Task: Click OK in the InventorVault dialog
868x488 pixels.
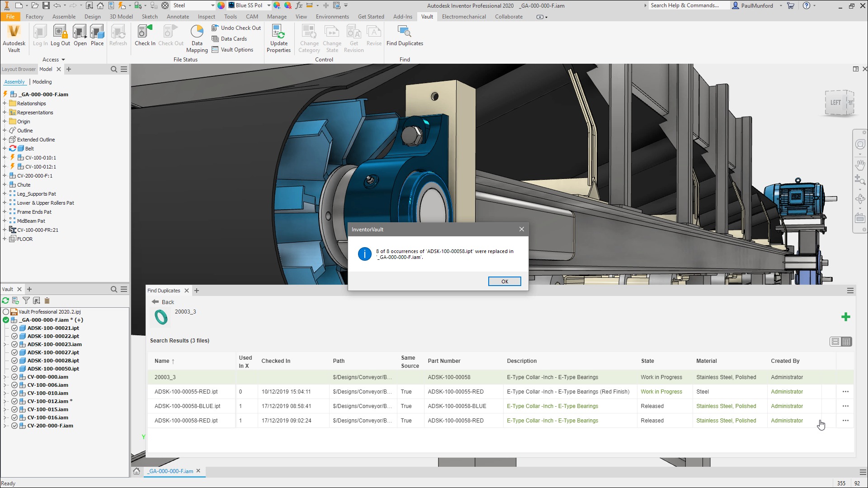Action: coord(505,282)
